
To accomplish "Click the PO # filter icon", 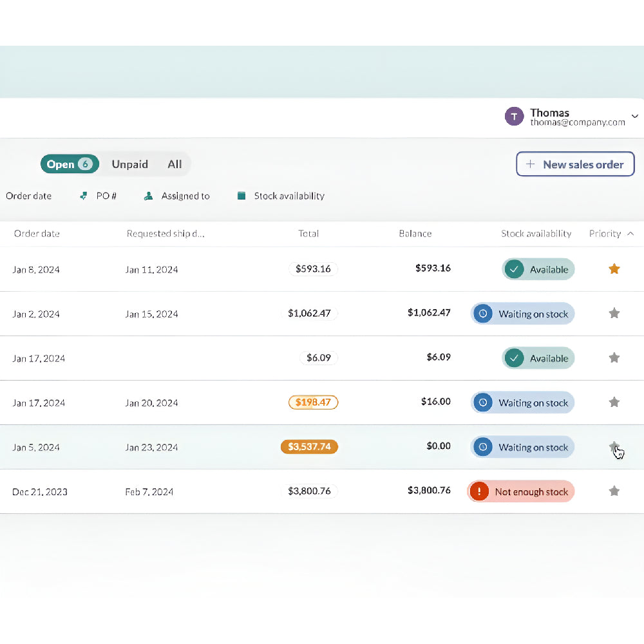I will [x=83, y=196].
